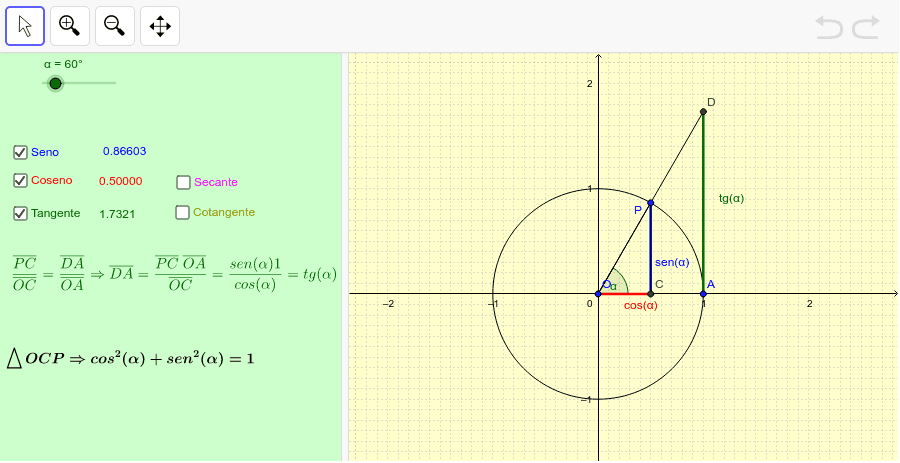Screen dimensions: 900x463
Task: Click the α = 60° label
Action: tap(63, 64)
